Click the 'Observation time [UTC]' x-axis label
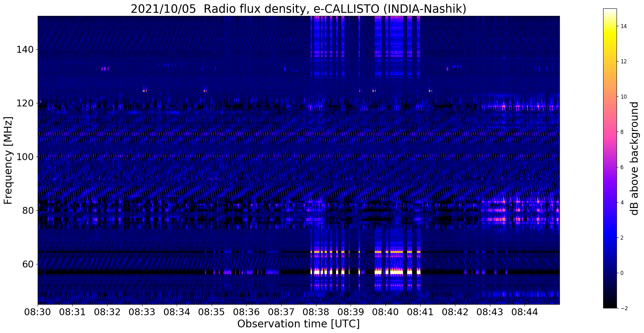This screenshot has width=644, height=333. 298,324
